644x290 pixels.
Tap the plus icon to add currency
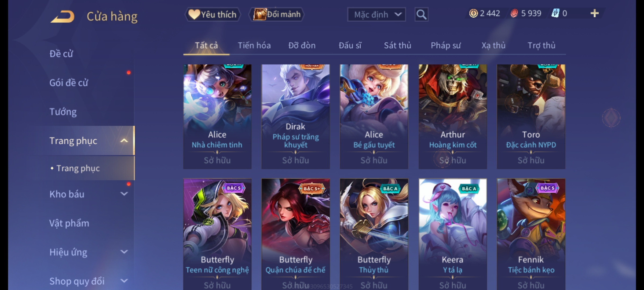[x=595, y=13]
